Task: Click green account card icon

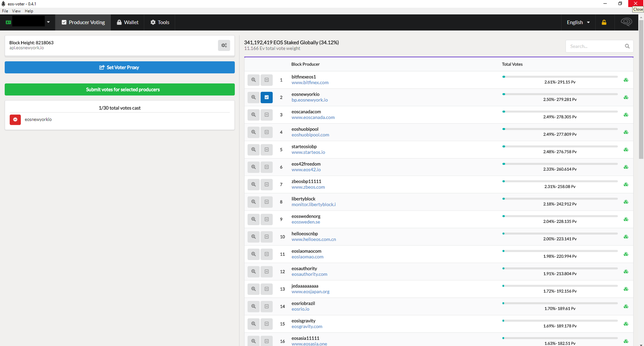Action: (8, 22)
